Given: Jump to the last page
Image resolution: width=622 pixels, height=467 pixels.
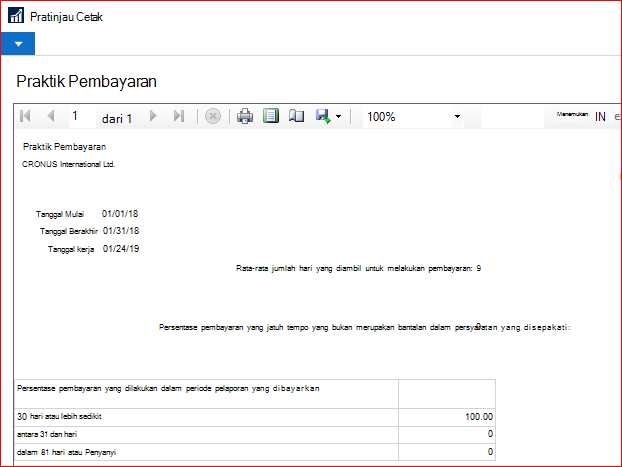Looking at the screenshot, I should (x=179, y=116).
